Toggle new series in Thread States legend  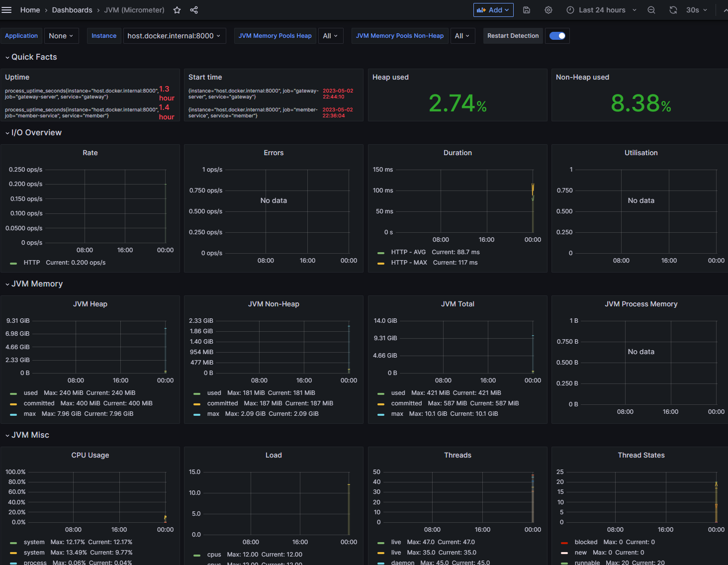(x=581, y=553)
